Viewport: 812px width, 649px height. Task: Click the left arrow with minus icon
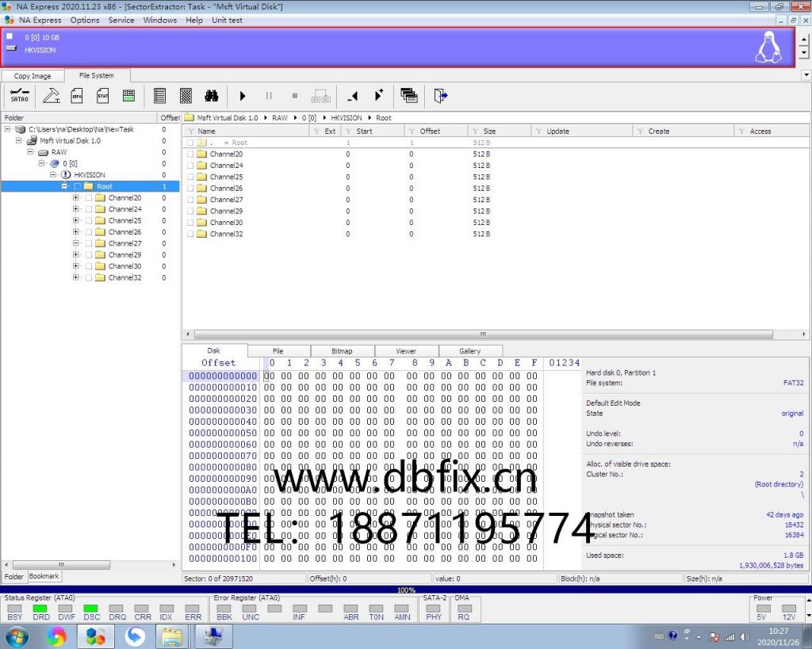point(353,96)
